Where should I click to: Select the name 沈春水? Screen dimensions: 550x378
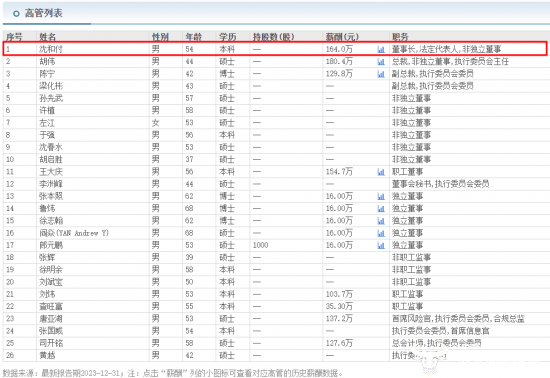(51, 147)
